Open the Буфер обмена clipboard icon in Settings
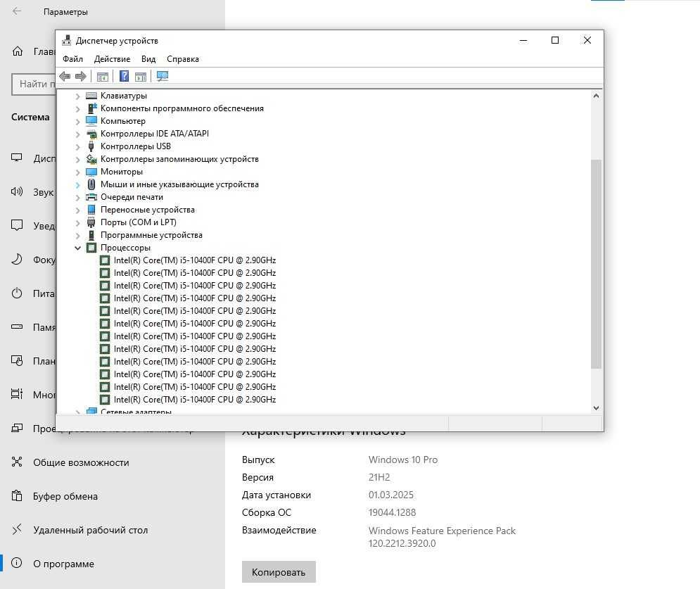This screenshot has height=589, width=700. 17,495
